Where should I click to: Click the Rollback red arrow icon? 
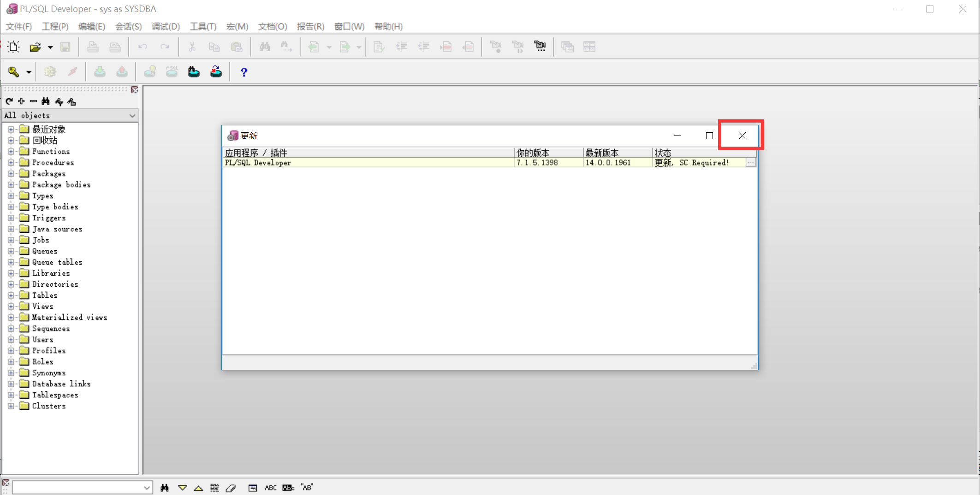point(122,72)
